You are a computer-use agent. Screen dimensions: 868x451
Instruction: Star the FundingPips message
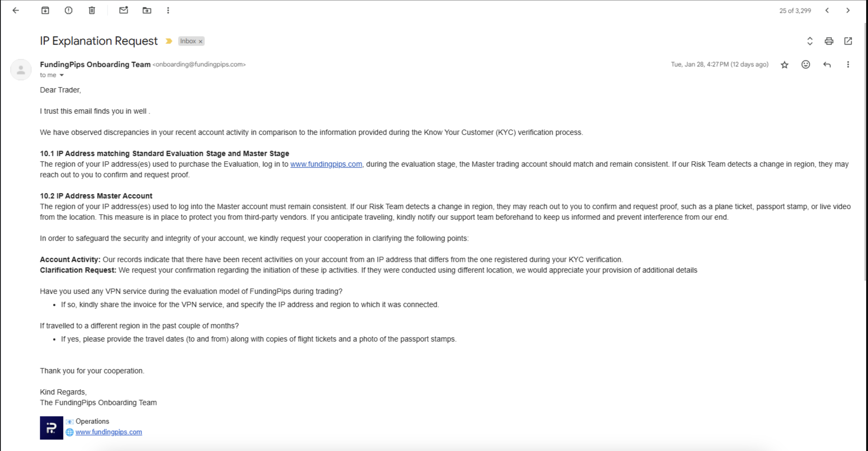784,65
